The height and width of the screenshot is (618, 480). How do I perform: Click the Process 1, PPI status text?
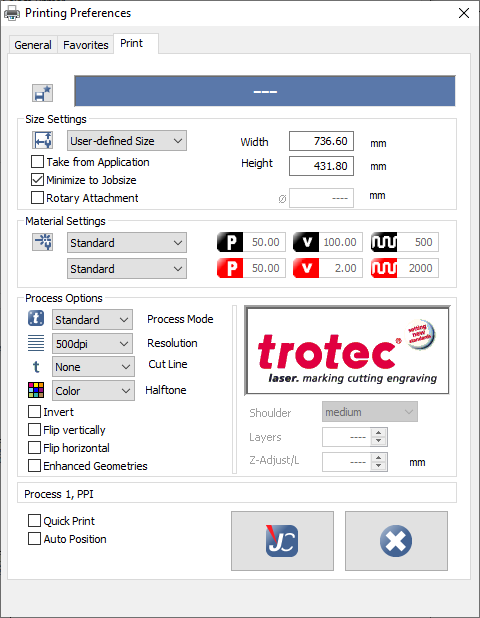(59, 494)
